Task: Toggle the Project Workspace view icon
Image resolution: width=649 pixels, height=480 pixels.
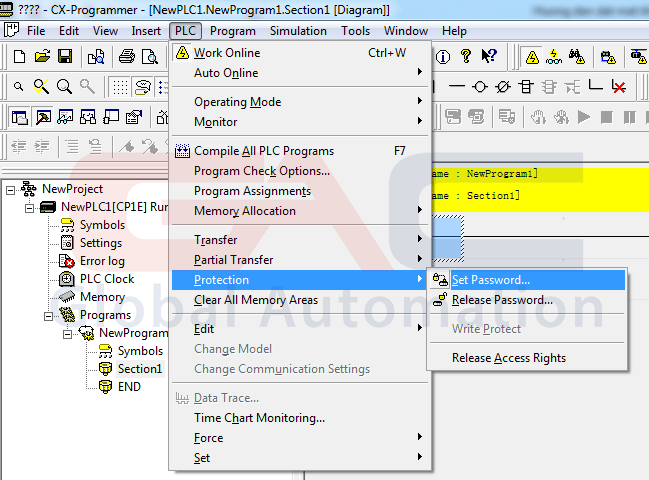Action: tap(19, 117)
